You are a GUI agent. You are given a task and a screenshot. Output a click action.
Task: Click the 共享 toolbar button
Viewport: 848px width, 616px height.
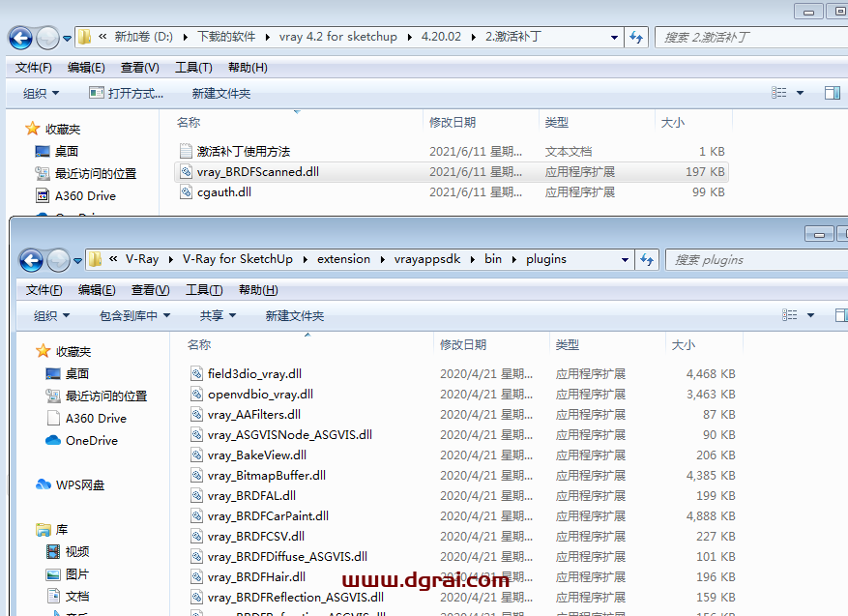[x=214, y=314]
